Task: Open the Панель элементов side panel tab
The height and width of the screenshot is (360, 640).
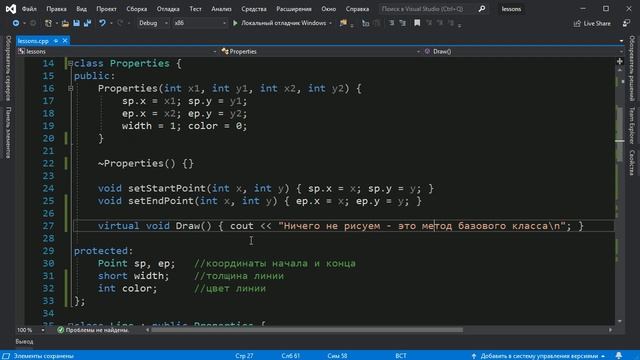Action: (x=8, y=132)
